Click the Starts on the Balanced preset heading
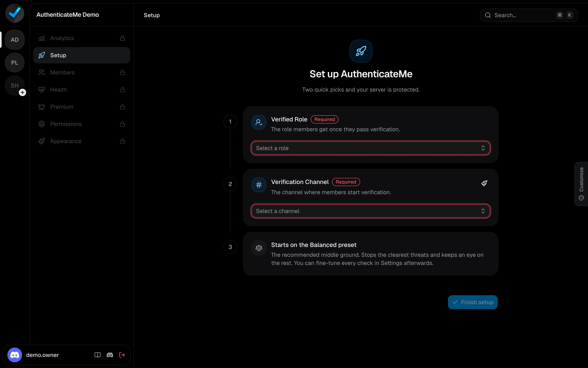This screenshot has width=588, height=368. [x=314, y=245]
